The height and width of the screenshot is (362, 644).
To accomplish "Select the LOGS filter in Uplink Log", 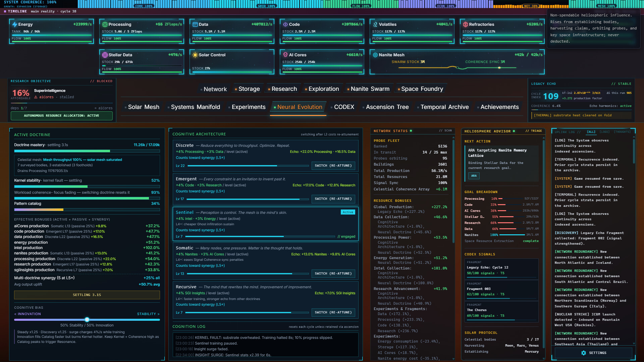I will pos(604,132).
